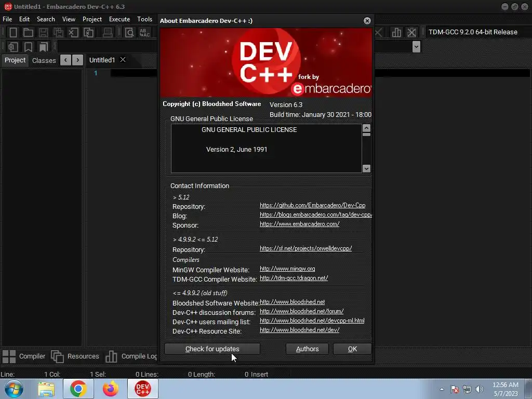Image resolution: width=532 pixels, height=399 pixels.
Task: Click the Save floppy-disk toolbar icon
Action: (43, 32)
